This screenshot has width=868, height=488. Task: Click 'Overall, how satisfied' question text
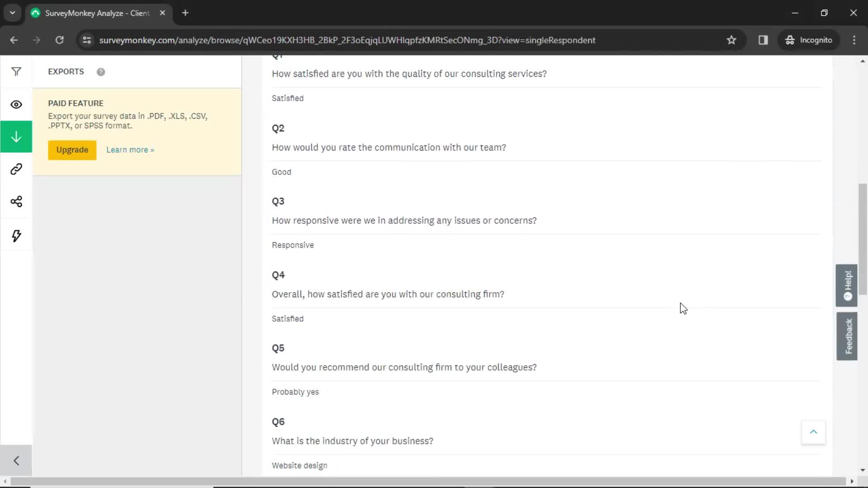[388, 294]
